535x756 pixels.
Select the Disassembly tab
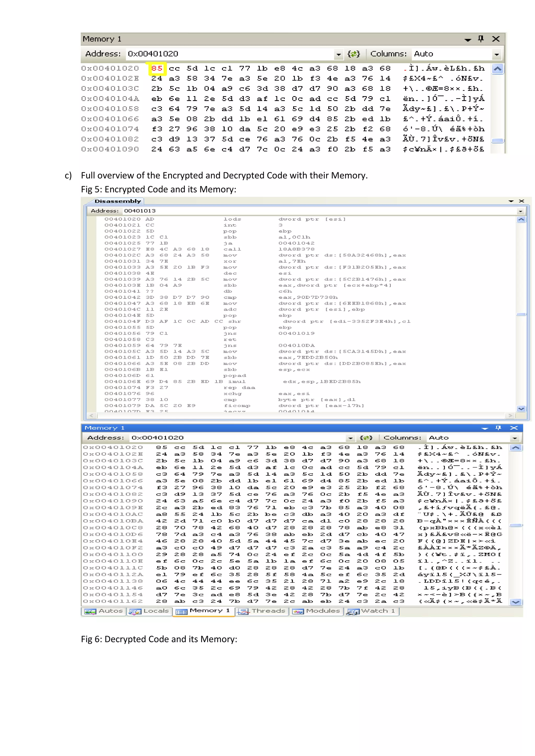pyautogui.click(x=118, y=201)
